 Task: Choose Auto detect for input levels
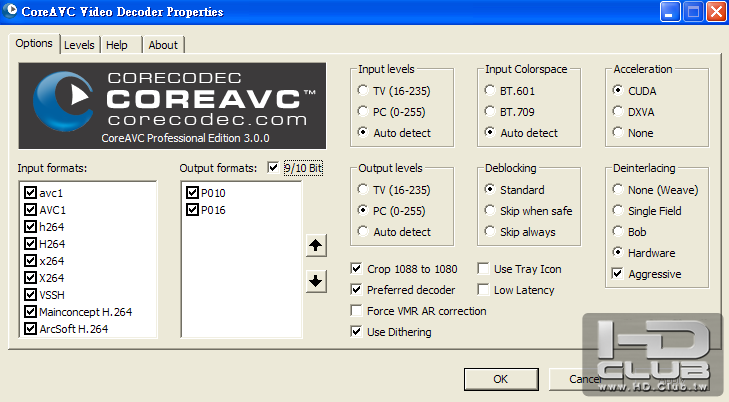[363, 132]
